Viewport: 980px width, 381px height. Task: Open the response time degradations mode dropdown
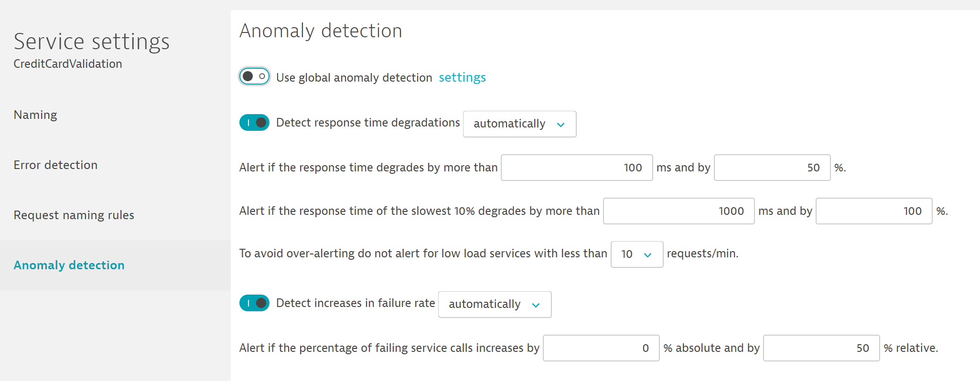tap(519, 124)
